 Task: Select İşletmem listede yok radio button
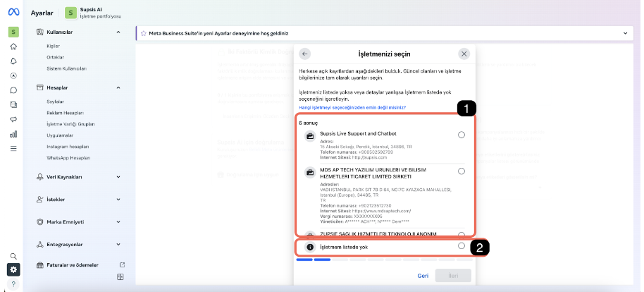pos(462,246)
